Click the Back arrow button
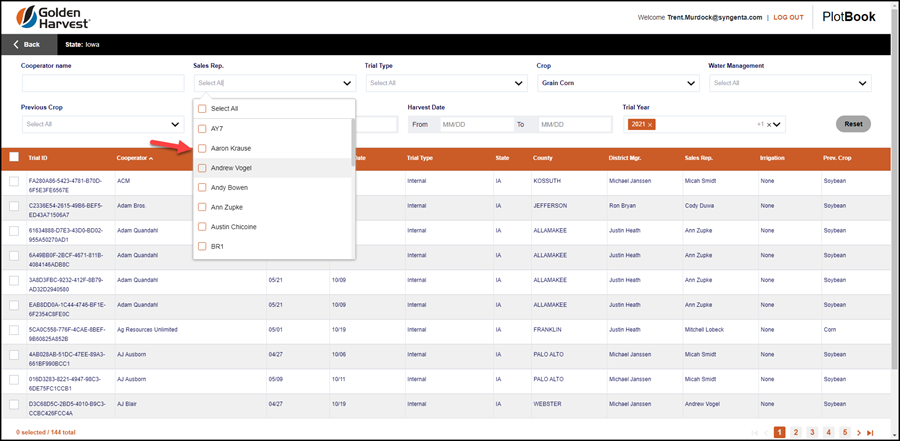900x441 pixels. pos(29,44)
